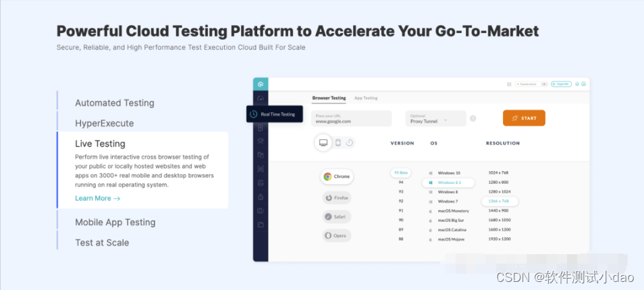The image size is (644, 290).
Task: Select version 90
Action: coord(401,220)
